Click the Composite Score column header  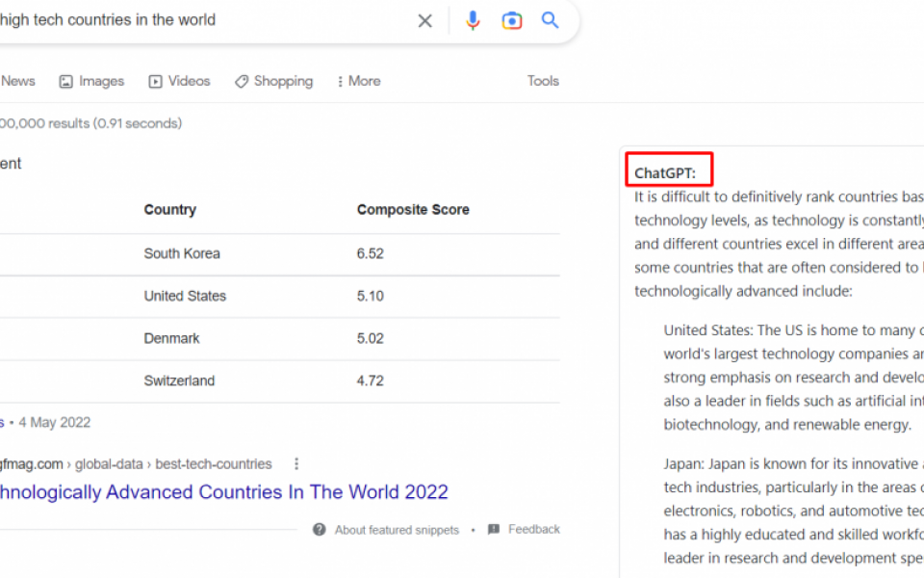click(x=413, y=210)
